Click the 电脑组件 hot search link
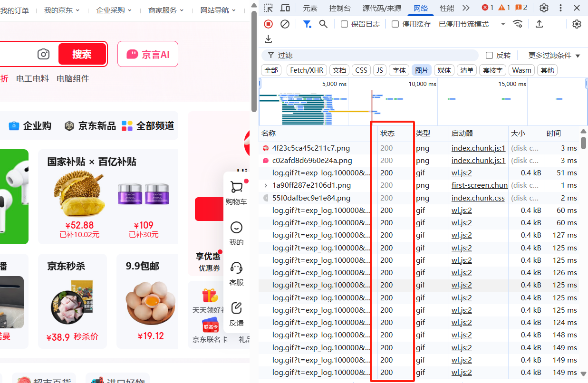The width and height of the screenshot is (588, 383). pyautogui.click(x=73, y=79)
